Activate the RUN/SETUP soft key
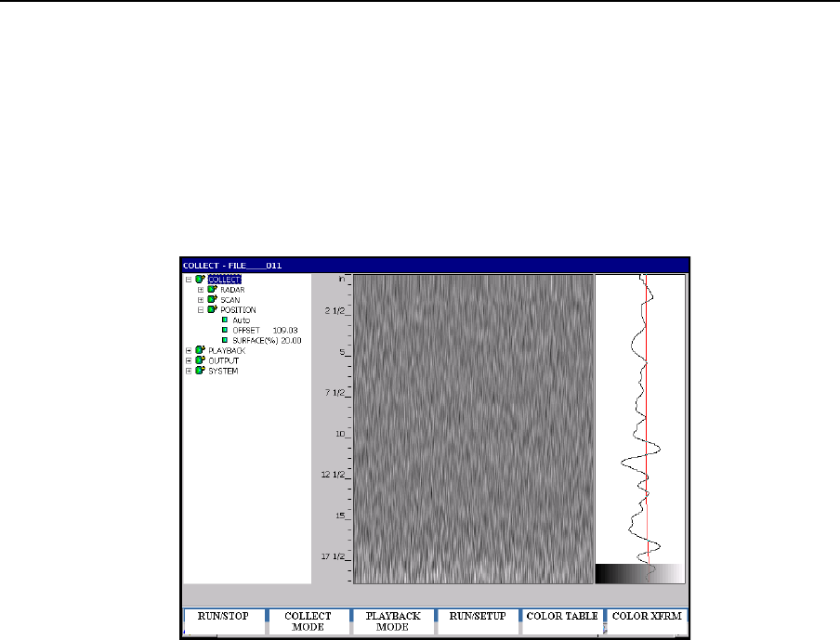 (478, 621)
